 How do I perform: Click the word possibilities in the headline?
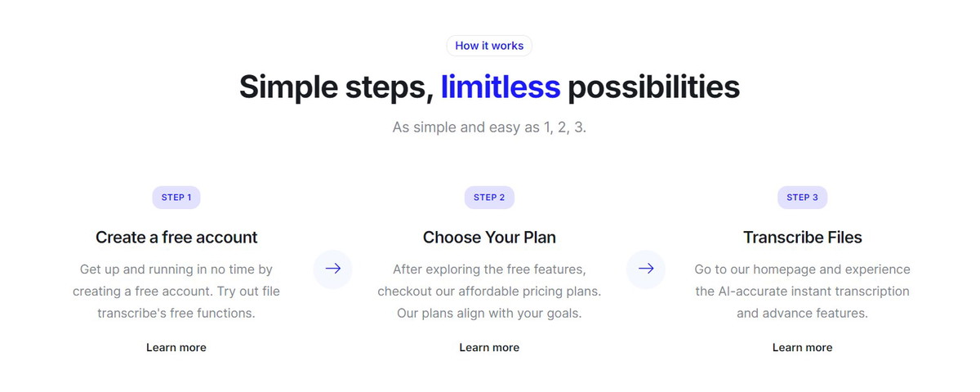[x=654, y=87]
